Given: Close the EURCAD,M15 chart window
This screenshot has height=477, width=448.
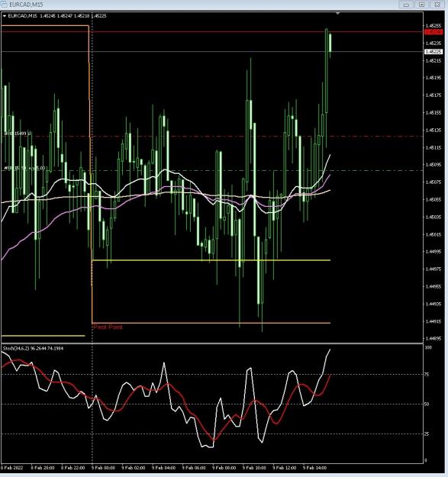Looking at the screenshot, I should [437, 5].
